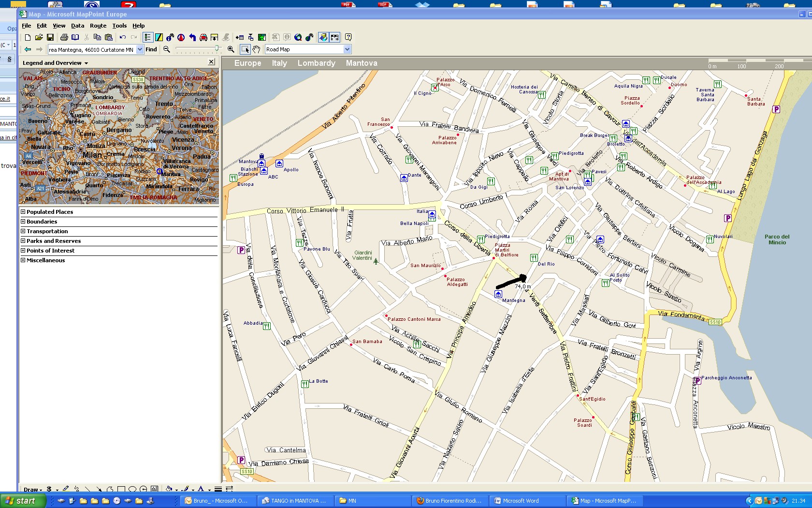Click the Print icon in toolbar

tap(64, 37)
